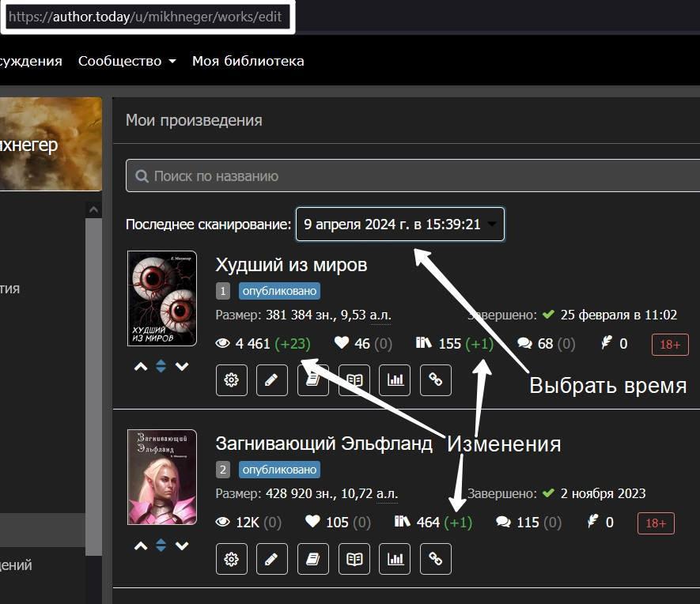
Task: Open chapters book icon for Загнивающий Эльфланд
Action: pyautogui.click(x=313, y=559)
